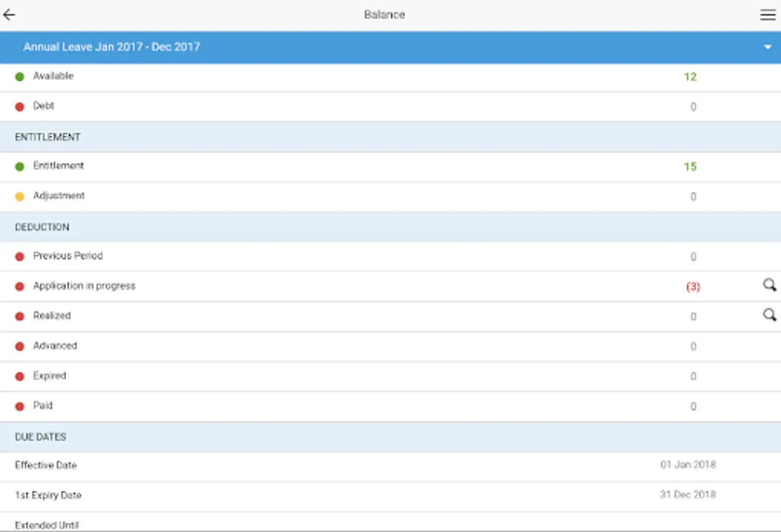The width and height of the screenshot is (781, 532).
Task: Select the Expired label
Action: pyautogui.click(x=50, y=376)
